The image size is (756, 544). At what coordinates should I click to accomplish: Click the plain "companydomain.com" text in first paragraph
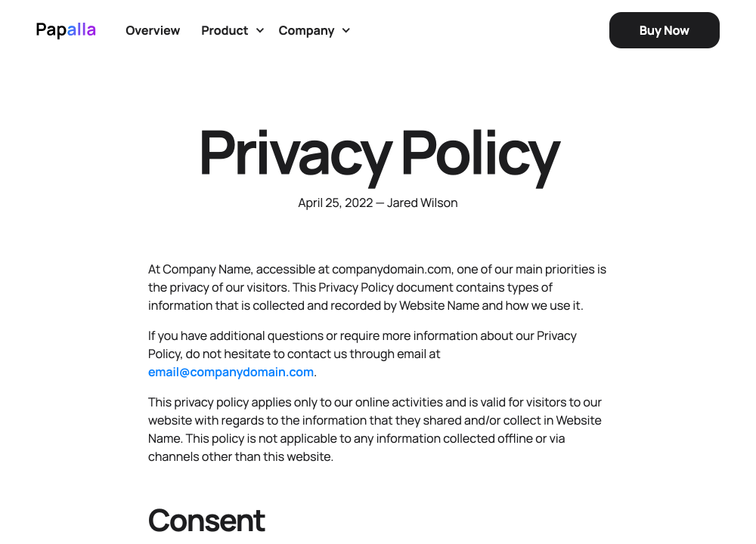pos(392,269)
